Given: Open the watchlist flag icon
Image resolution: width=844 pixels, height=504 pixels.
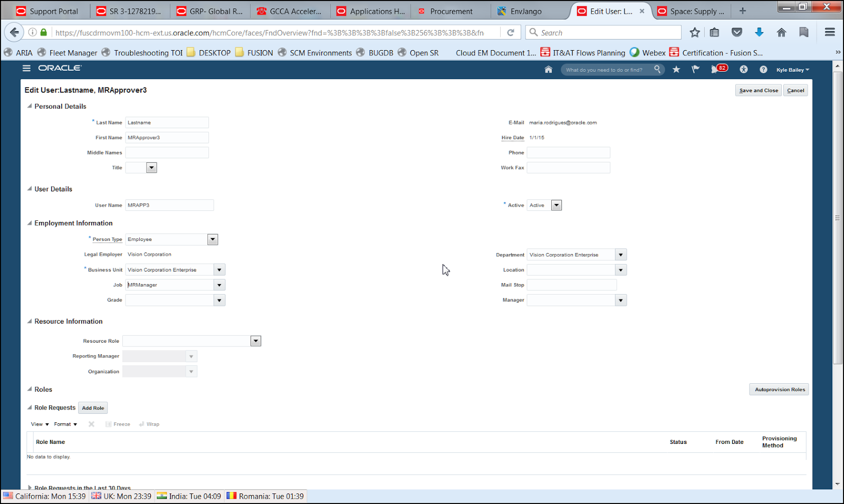Looking at the screenshot, I should [695, 69].
